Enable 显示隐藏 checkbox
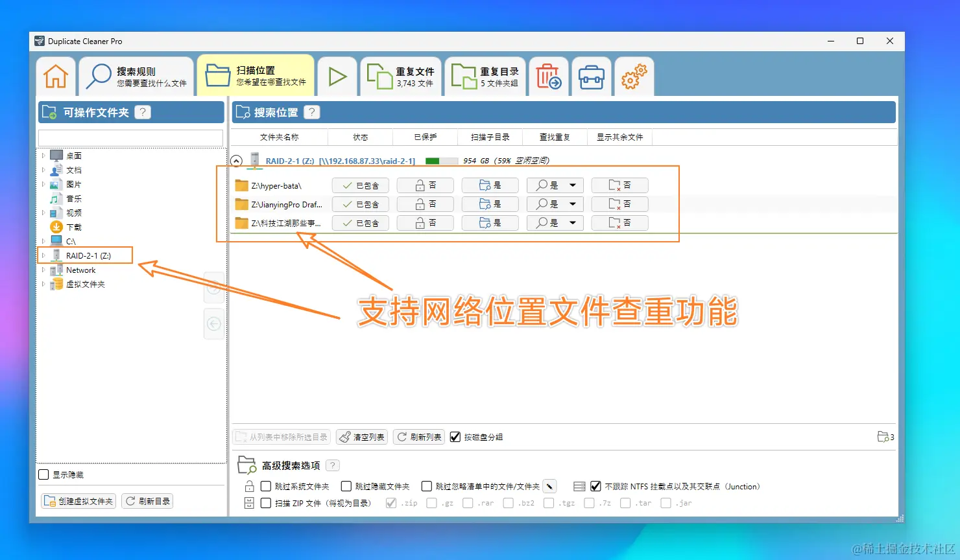The height and width of the screenshot is (560, 960). [44, 474]
